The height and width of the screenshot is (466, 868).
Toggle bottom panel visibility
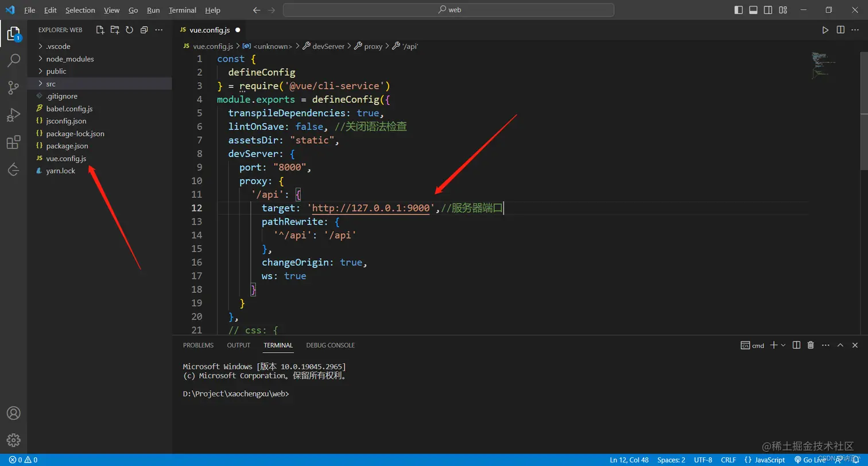pyautogui.click(x=753, y=10)
